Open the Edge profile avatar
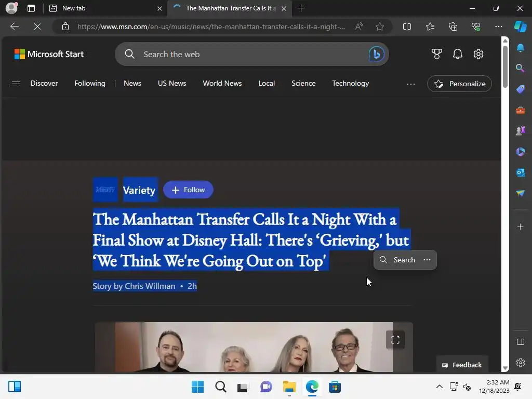Image resolution: width=532 pixels, height=399 pixels. [x=11, y=8]
